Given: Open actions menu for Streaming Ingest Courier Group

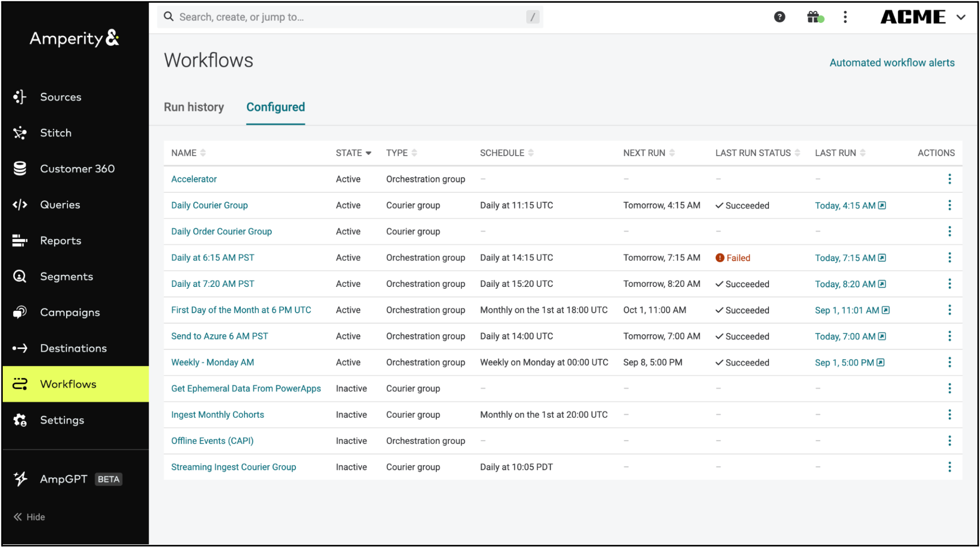Looking at the screenshot, I should point(950,467).
